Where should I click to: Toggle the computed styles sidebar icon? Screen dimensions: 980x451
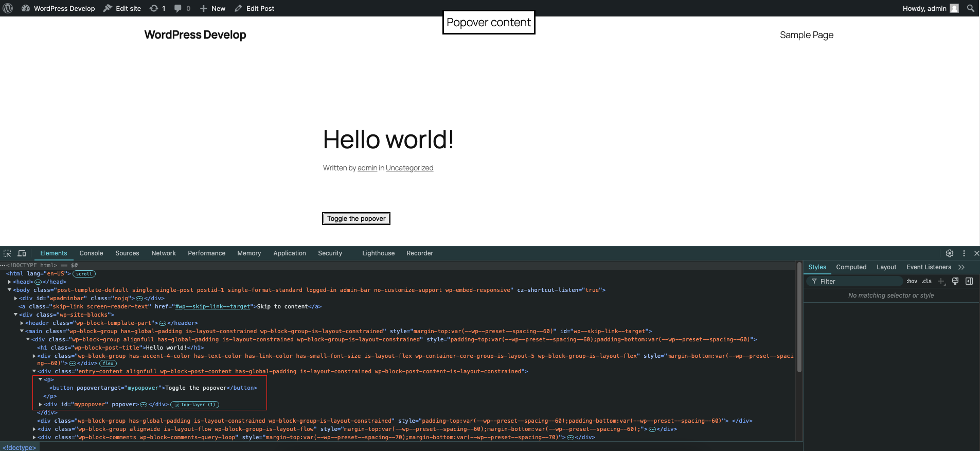(x=969, y=281)
